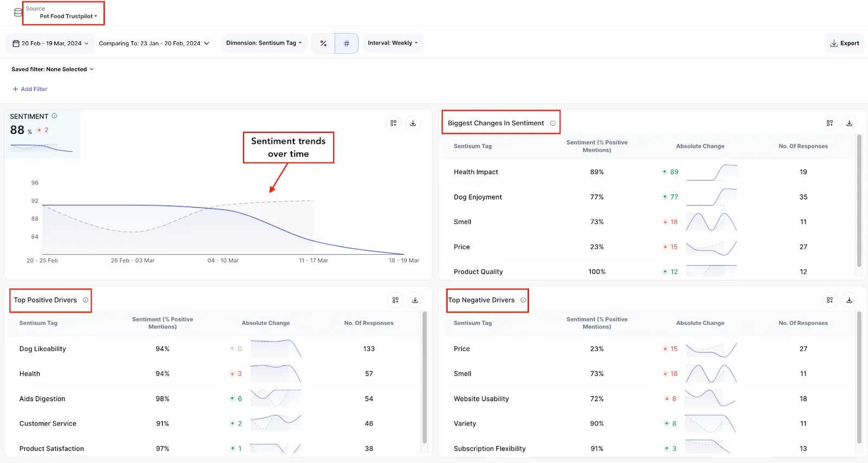Viewport: 868px width, 463px height.
Task: Select Variety tag in Negative Drivers
Action: tap(465, 423)
